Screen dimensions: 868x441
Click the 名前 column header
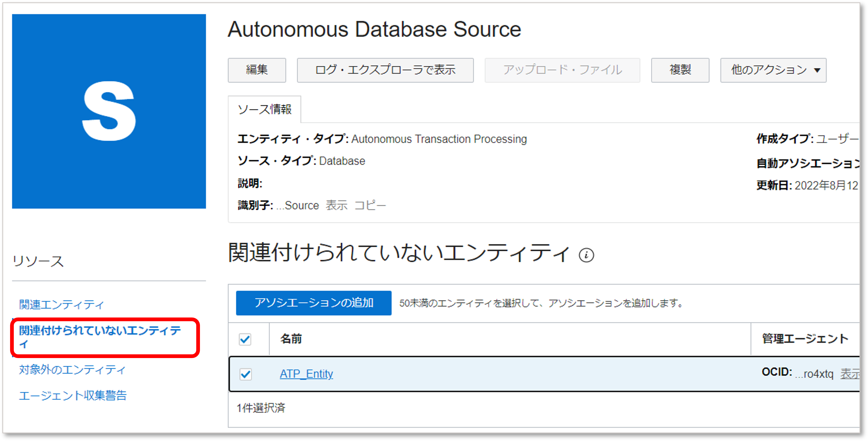click(290, 340)
